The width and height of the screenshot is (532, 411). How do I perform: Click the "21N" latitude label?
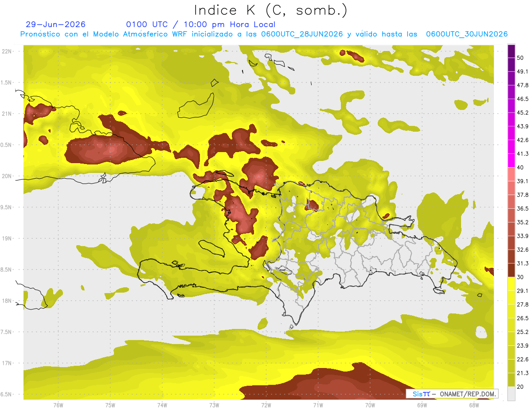pyautogui.click(x=7, y=114)
